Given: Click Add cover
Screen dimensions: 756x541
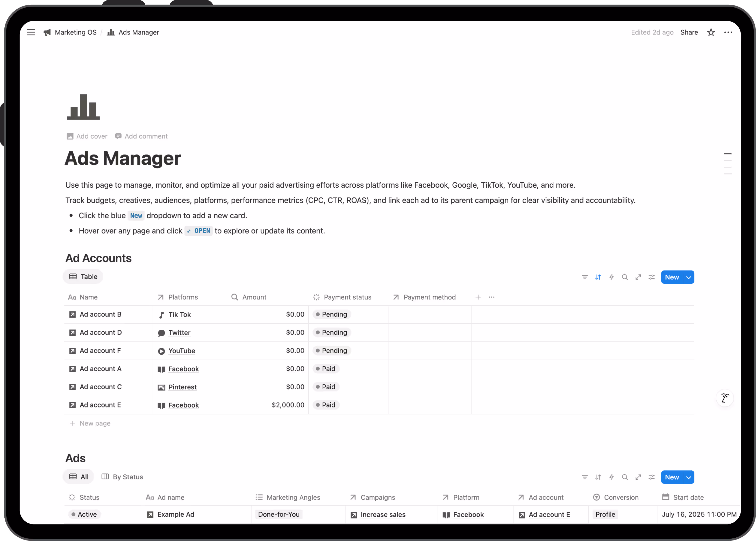Looking at the screenshot, I should pos(87,136).
